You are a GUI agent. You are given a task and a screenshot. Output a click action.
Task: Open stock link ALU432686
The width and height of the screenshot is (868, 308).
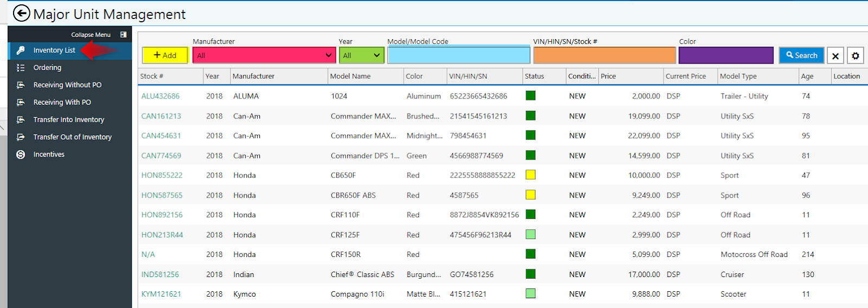click(x=160, y=96)
